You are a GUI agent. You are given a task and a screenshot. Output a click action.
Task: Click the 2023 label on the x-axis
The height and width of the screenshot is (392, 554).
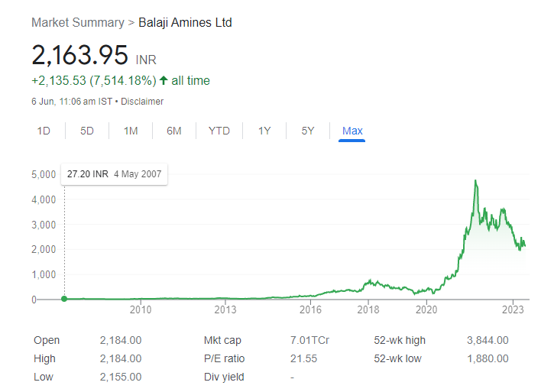[x=511, y=309]
